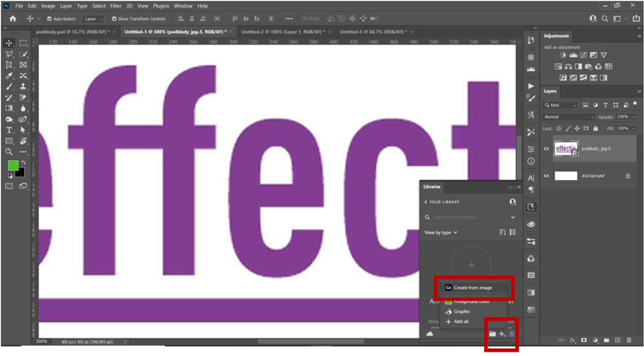The width and height of the screenshot is (644, 356).
Task: Toggle lock transparent pixels
Action: (559, 129)
